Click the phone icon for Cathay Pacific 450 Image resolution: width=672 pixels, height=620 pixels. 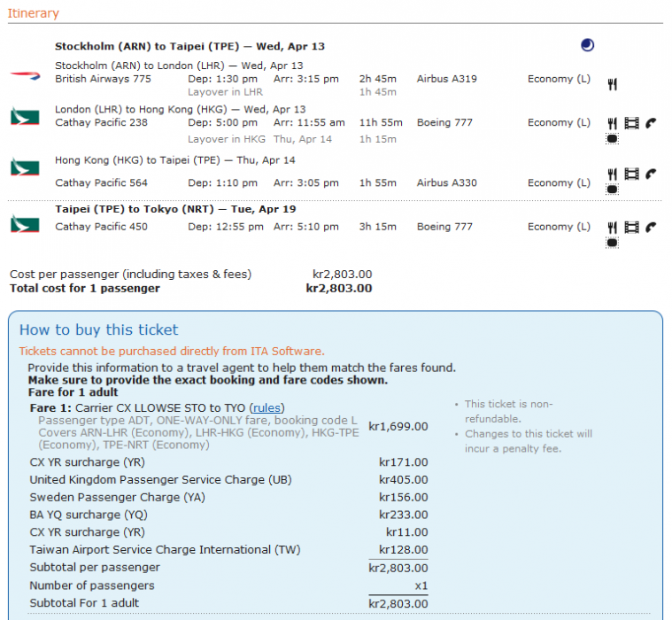click(x=651, y=227)
